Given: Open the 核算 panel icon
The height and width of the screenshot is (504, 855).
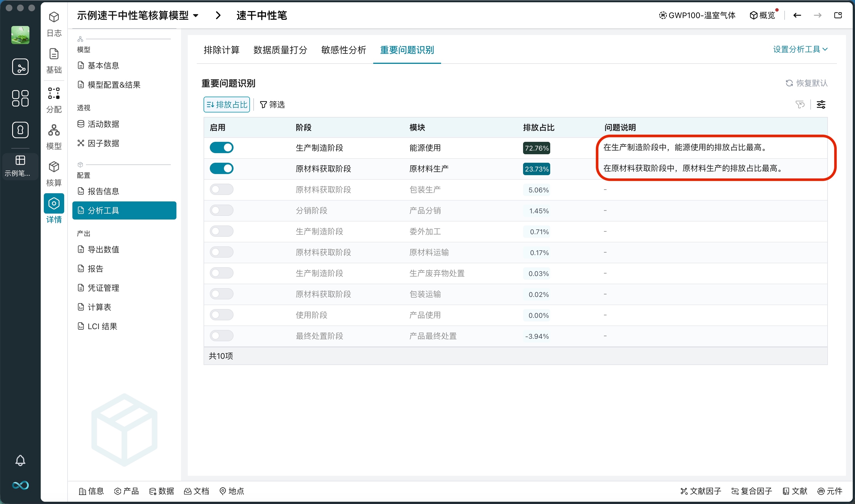Looking at the screenshot, I should click(54, 171).
